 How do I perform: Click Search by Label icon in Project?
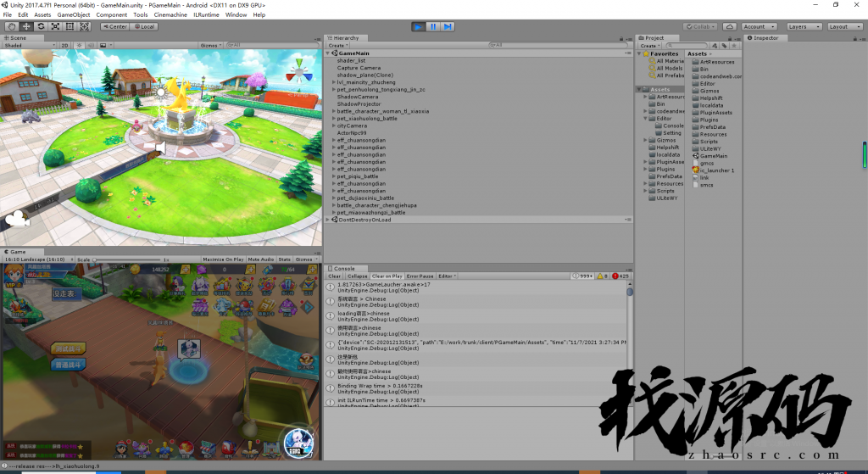724,46
